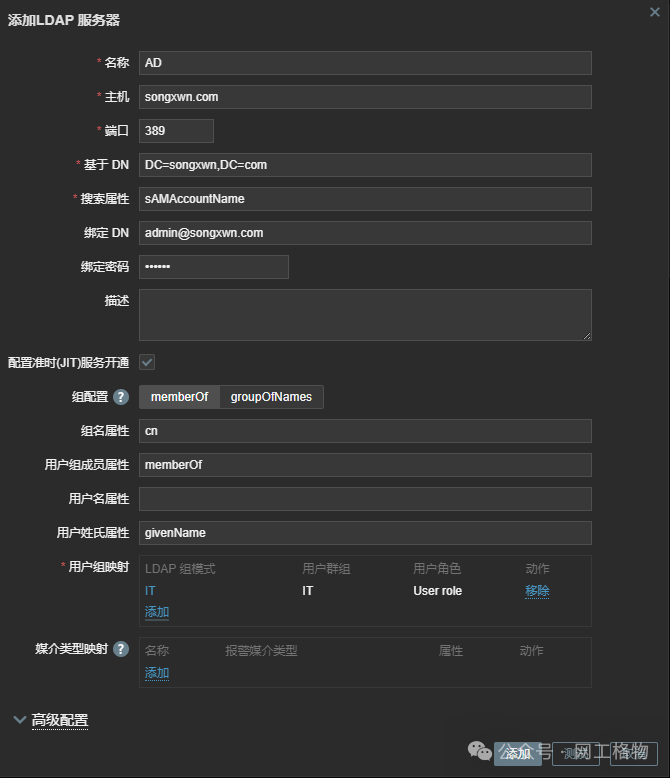
Task: Click the empty 用户名属性 field
Action: 365,499
